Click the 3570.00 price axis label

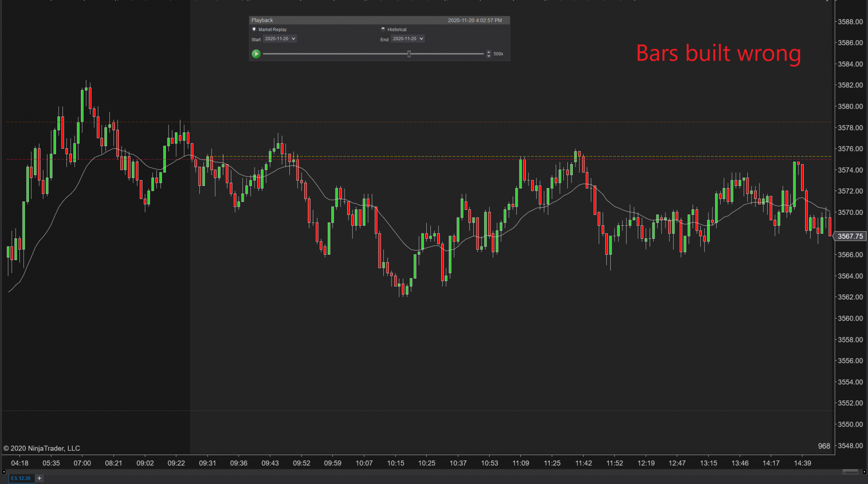pos(850,213)
